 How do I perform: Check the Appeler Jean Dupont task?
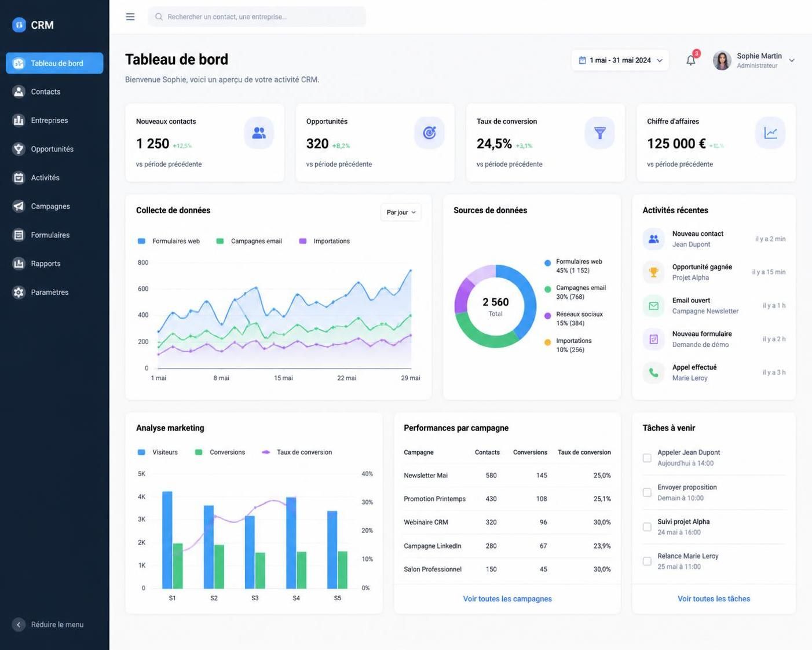pyautogui.click(x=647, y=458)
